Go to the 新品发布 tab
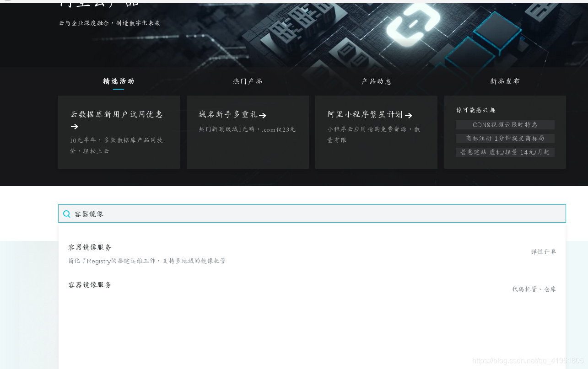The width and height of the screenshot is (588, 369). point(505,81)
